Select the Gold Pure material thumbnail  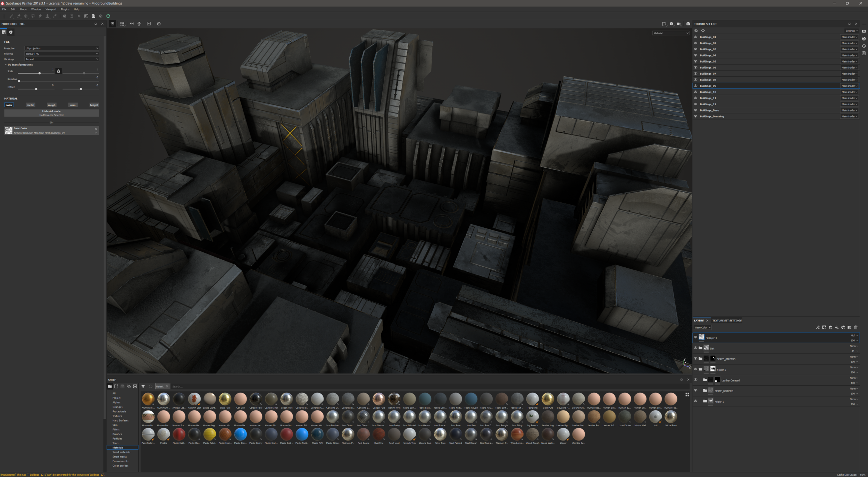[x=548, y=399]
